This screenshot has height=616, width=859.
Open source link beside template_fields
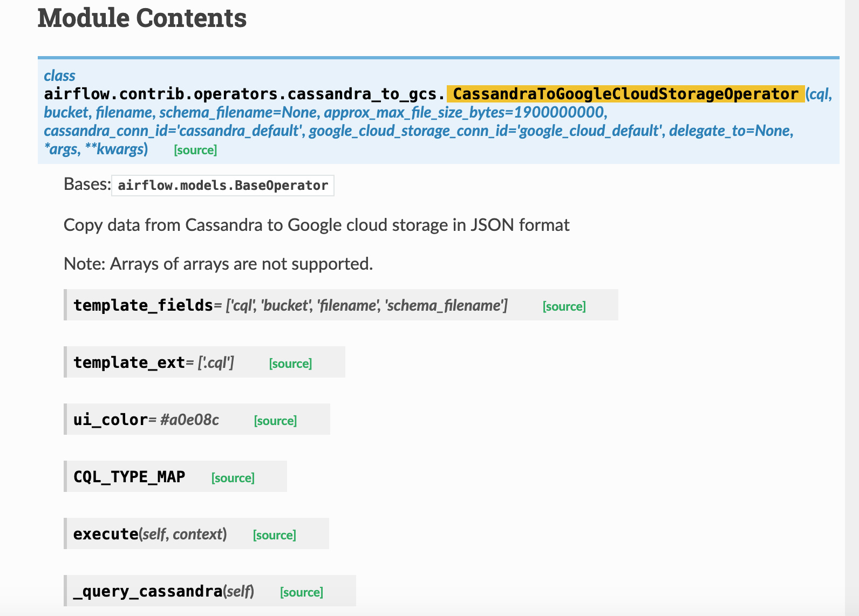click(x=564, y=306)
